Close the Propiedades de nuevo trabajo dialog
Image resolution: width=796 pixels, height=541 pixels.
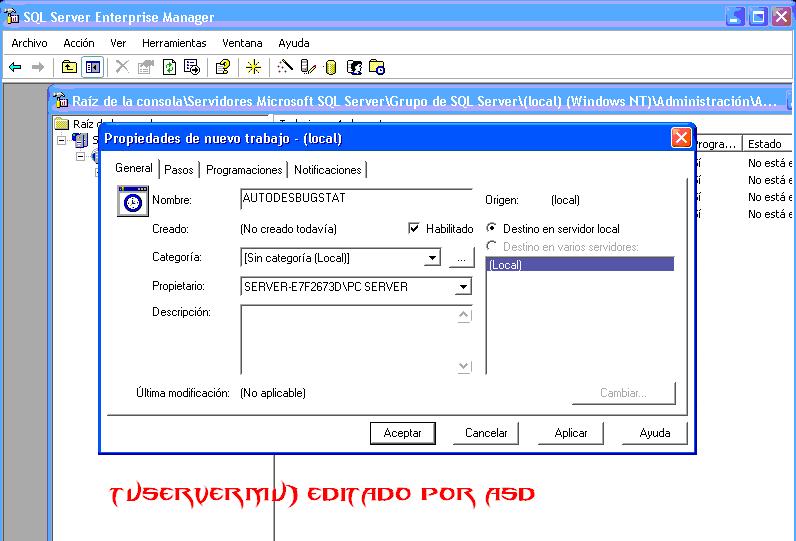click(681, 138)
